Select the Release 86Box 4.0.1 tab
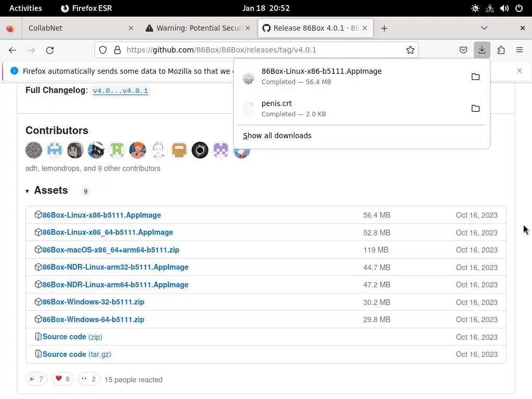532x399 pixels. click(x=315, y=28)
